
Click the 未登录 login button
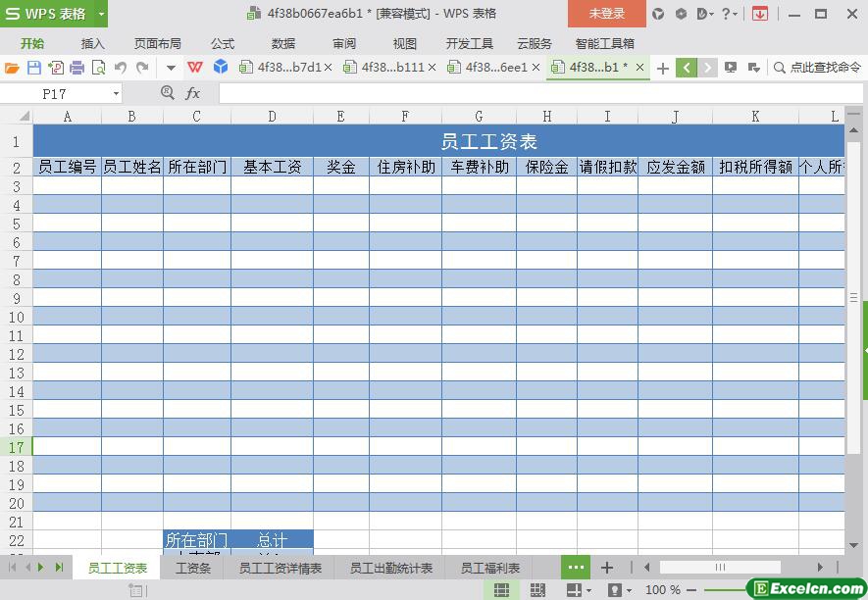[606, 14]
